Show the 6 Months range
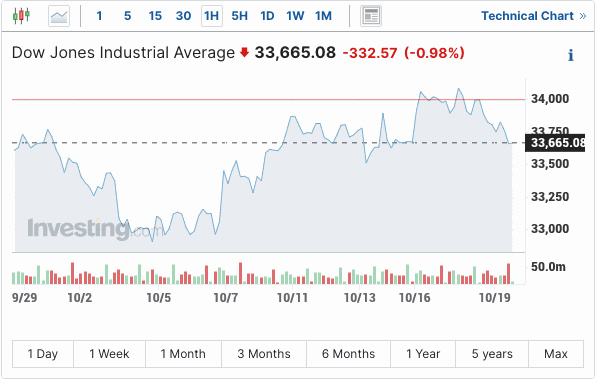595x379 pixels. click(348, 354)
